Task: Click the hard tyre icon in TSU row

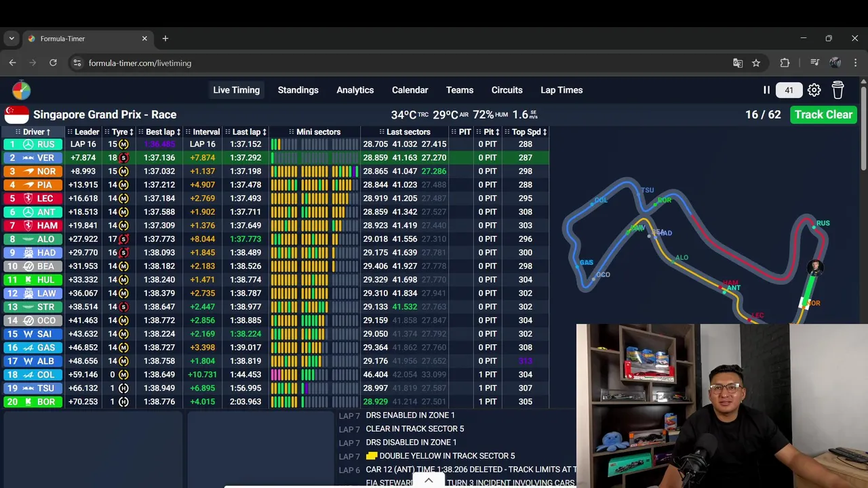Action: (123, 388)
